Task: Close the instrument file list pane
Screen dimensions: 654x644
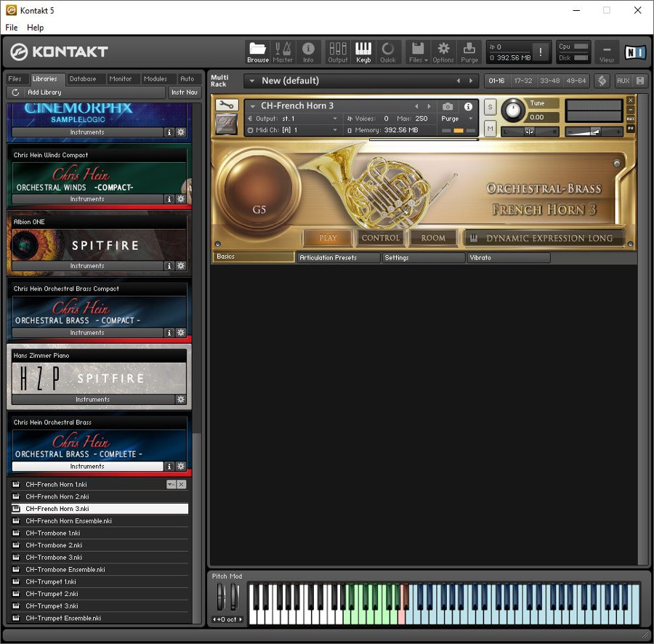Action: point(182,484)
